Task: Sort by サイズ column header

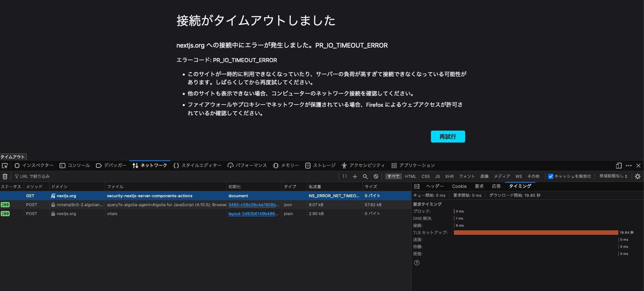Action: (387, 186)
